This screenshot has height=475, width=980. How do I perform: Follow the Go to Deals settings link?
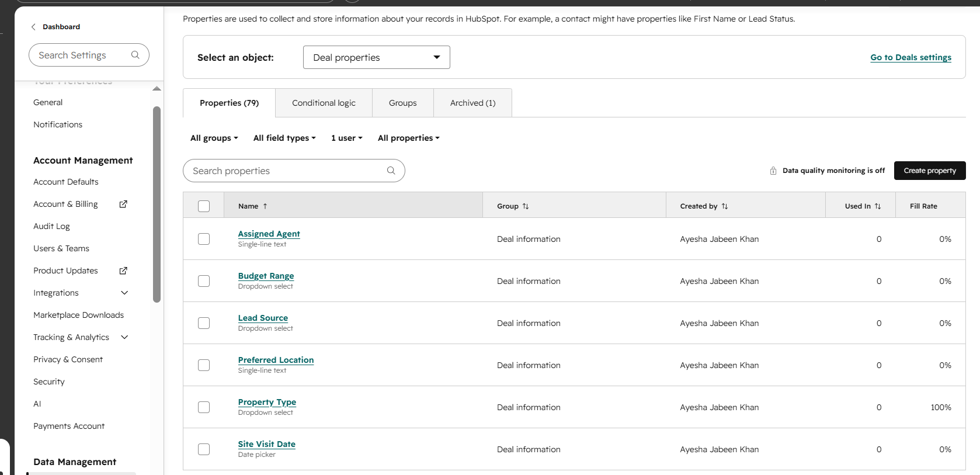(x=911, y=57)
